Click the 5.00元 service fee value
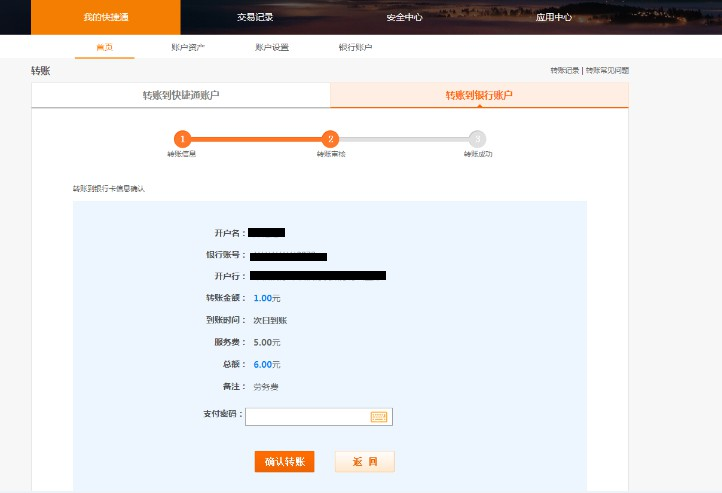Screen dimensions: 722x493 coord(267,342)
